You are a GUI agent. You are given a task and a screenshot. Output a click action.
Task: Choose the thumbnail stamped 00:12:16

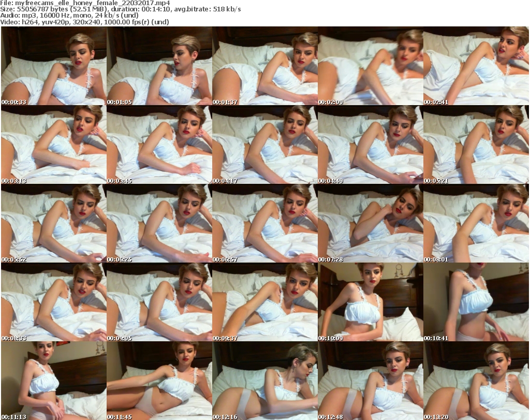click(265, 381)
